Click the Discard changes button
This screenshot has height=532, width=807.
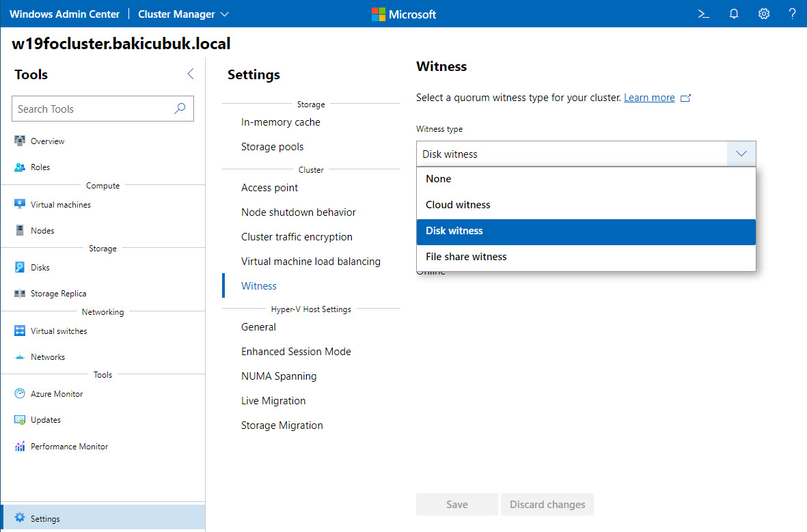pos(547,504)
